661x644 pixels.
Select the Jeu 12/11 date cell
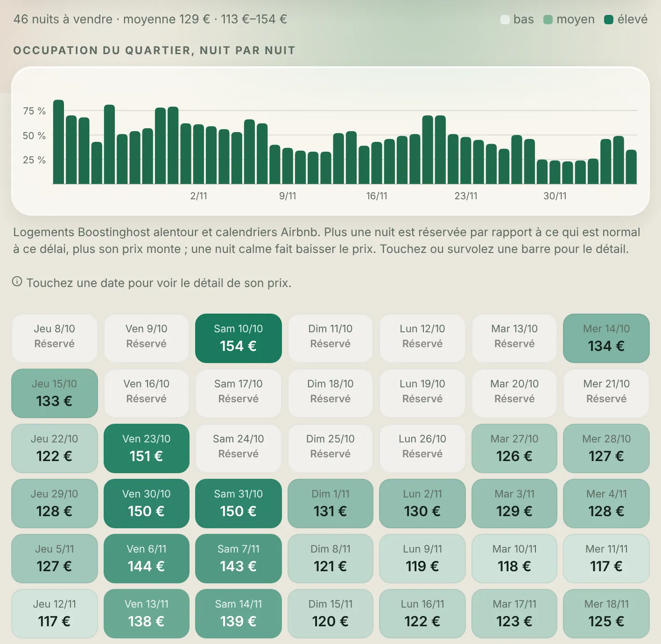pyautogui.click(x=55, y=614)
